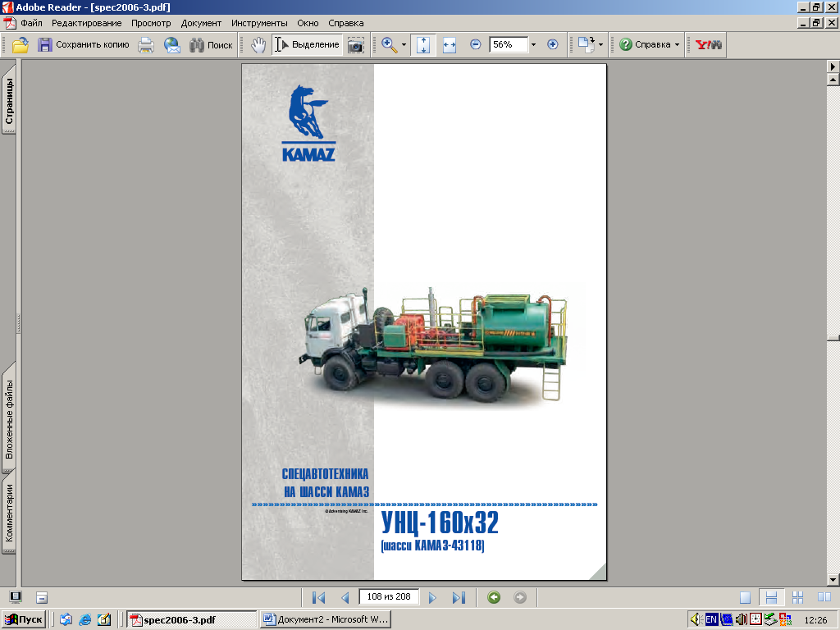
Task: Expand the options arrow above the scrollbar
Action: click(833, 66)
